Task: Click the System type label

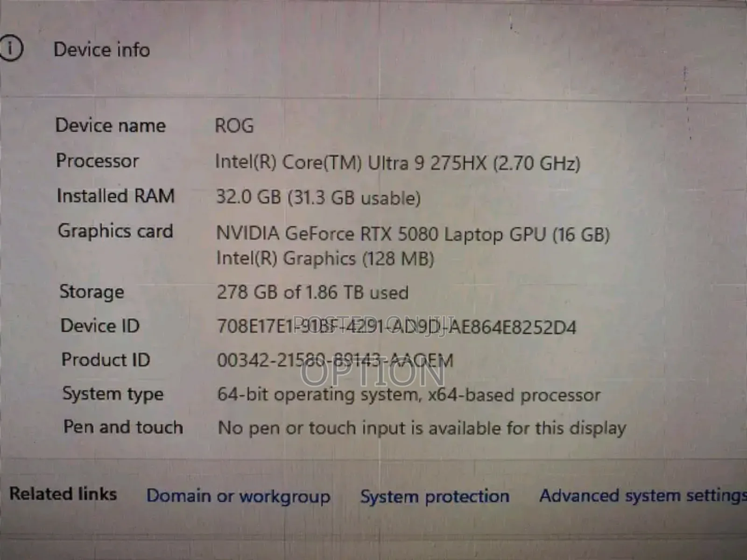Action: pyautogui.click(x=113, y=394)
